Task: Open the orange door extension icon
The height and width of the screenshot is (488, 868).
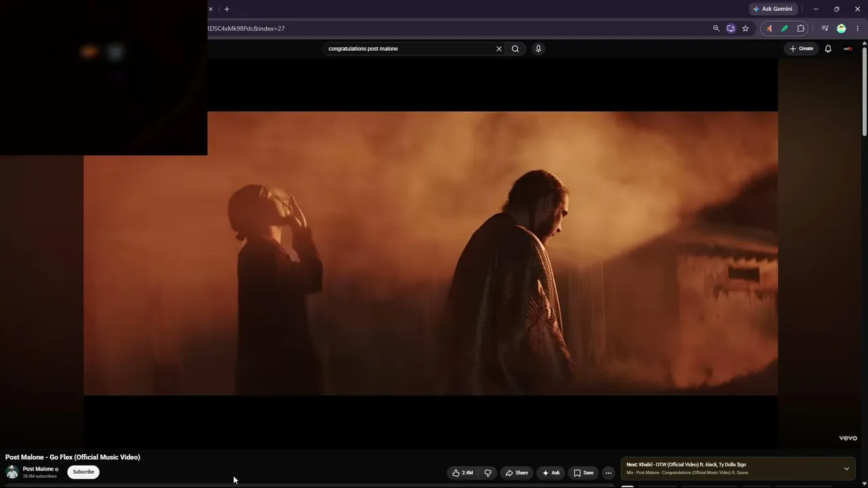Action: click(x=769, y=28)
